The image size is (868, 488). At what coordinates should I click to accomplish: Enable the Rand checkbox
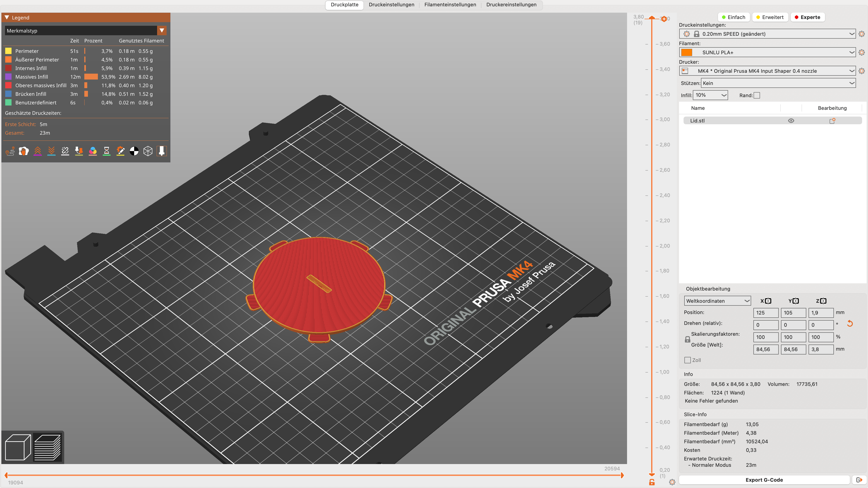pyautogui.click(x=757, y=95)
